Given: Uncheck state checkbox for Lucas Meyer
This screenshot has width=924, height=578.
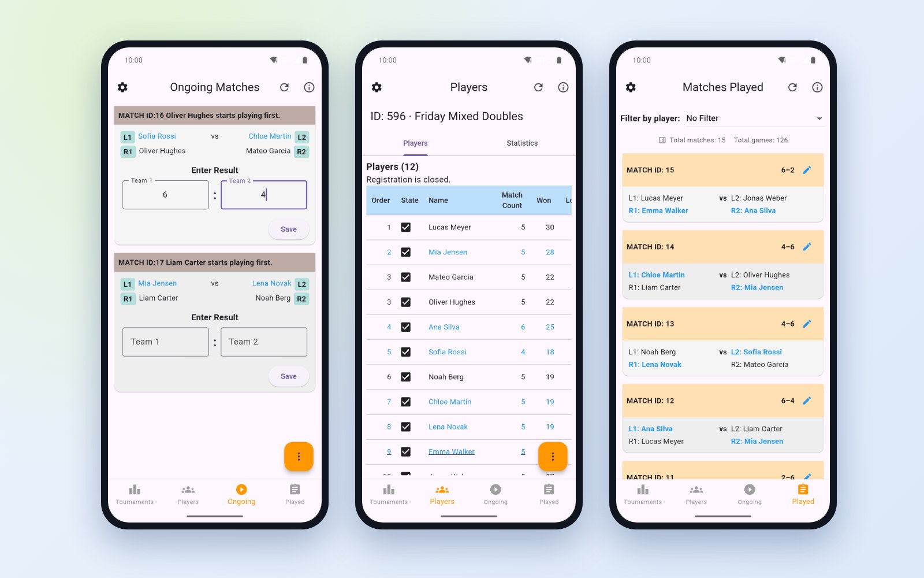Looking at the screenshot, I should (x=406, y=227).
